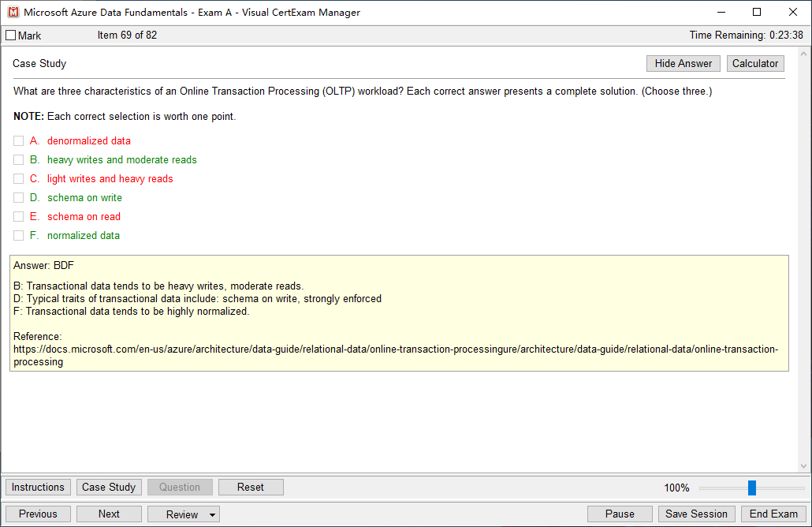This screenshot has width=812, height=527.
Task: Select option E schema on read
Action: pos(19,217)
